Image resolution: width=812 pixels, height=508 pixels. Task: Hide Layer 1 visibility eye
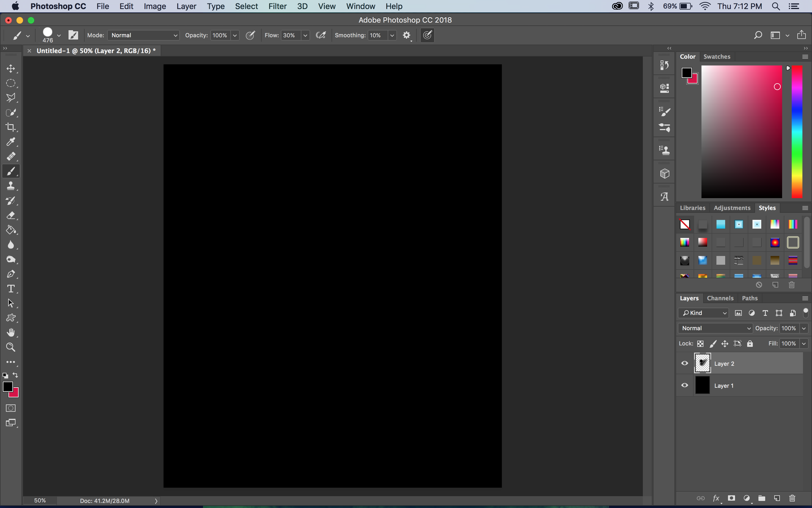[685, 385]
